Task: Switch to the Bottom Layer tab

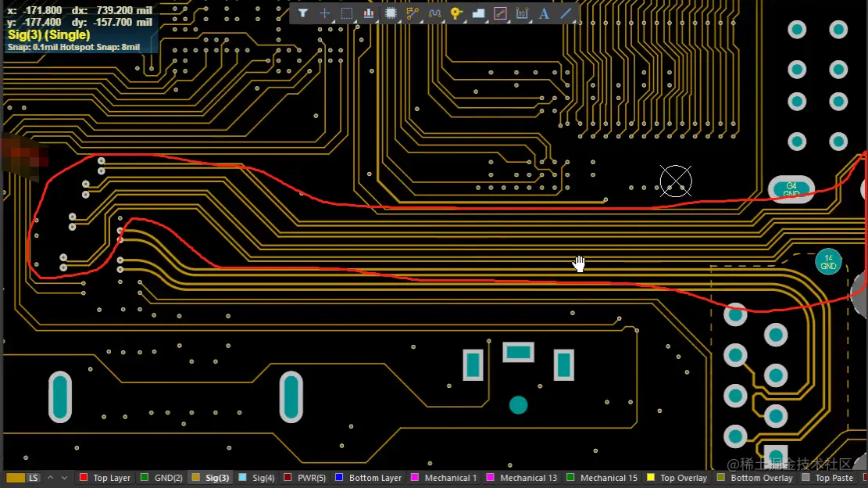Action: pyautogui.click(x=374, y=478)
